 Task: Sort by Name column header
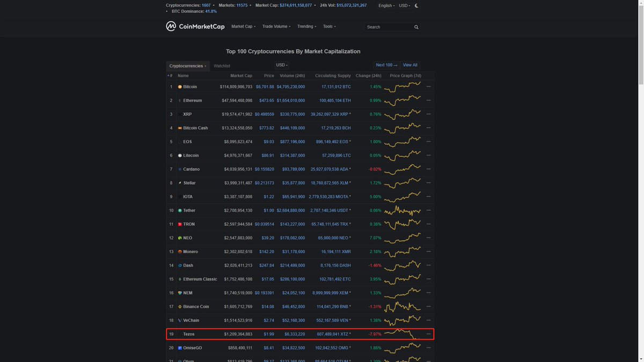[x=183, y=76]
